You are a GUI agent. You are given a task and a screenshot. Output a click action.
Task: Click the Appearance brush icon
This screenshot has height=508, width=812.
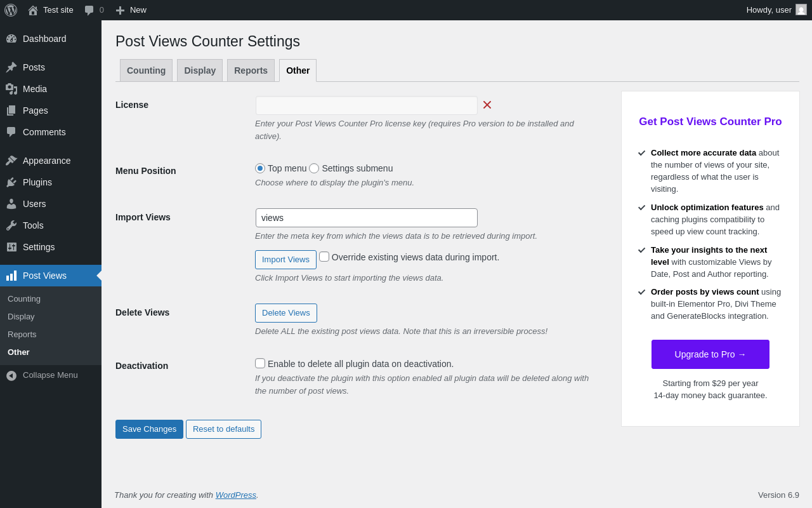(x=11, y=161)
